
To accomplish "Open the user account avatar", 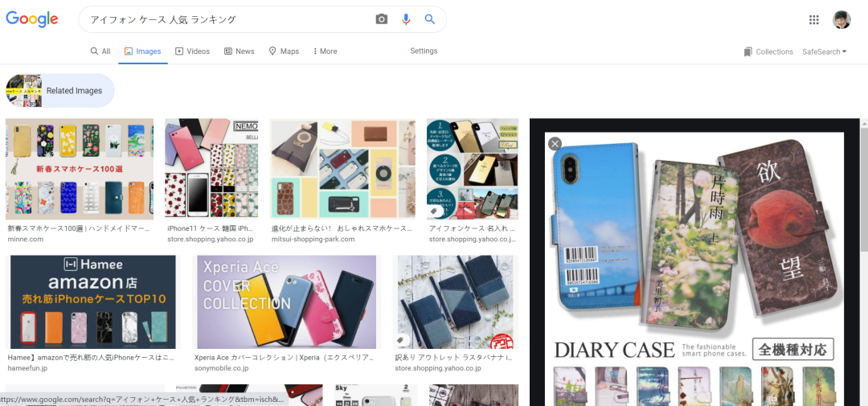I will pyautogui.click(x=841, y=20).
